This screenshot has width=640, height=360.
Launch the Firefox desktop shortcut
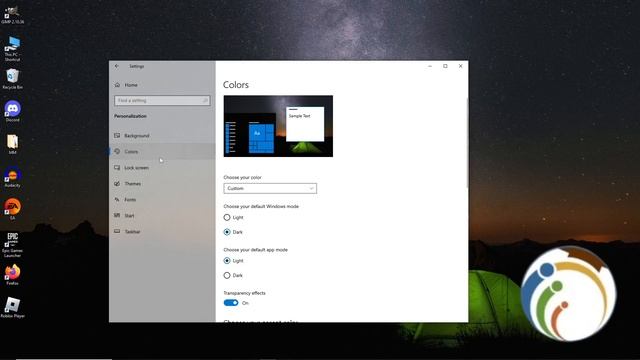pos(12,274)
